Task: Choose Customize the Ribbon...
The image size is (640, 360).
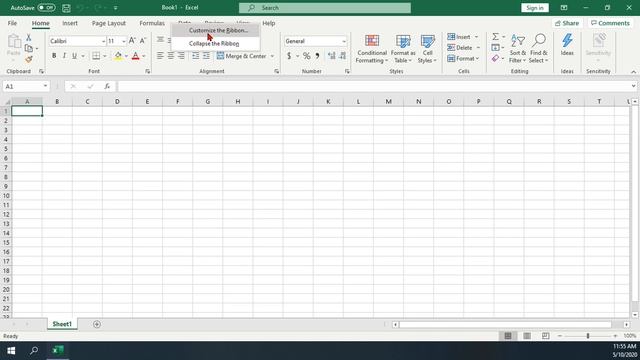Action: 216,30
